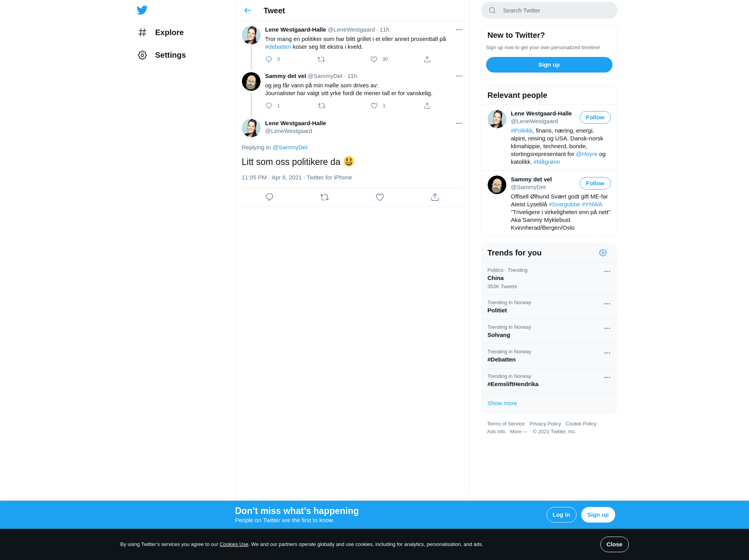Share the main tweet using share icon

click(x=435, y=197)
